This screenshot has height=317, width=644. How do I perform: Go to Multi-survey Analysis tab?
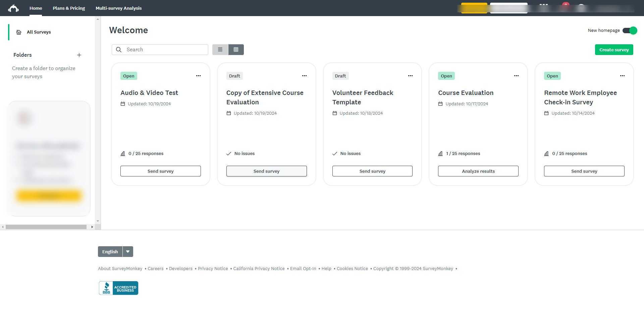[x=119, y=8]
